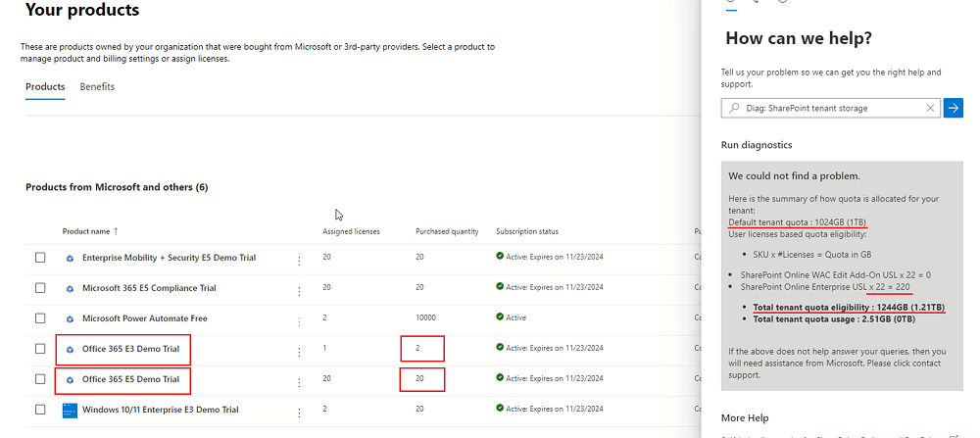This screenshot has width=980, height=438.
Task: Select the Microsoft 365 E5 Compliance Trial checkbox
Action: point(40,288)
